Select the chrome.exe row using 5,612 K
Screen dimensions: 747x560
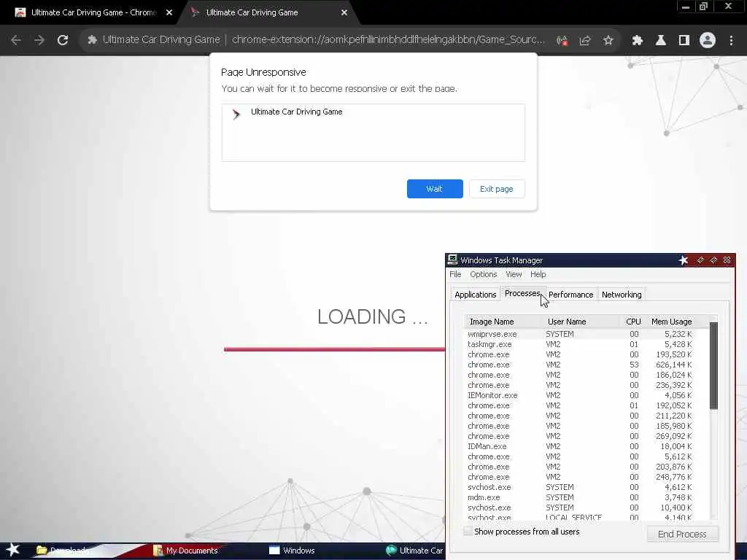tap(580, 456)
